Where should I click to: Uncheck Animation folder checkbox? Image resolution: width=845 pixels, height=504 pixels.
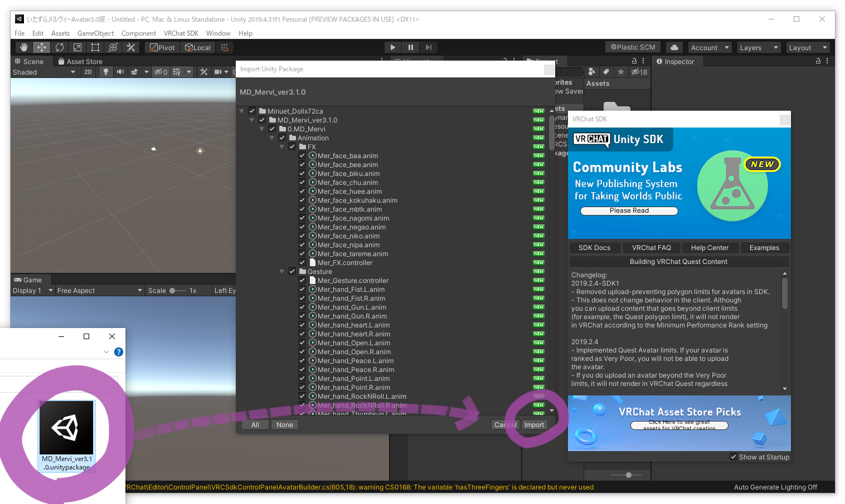pos(282,138)
